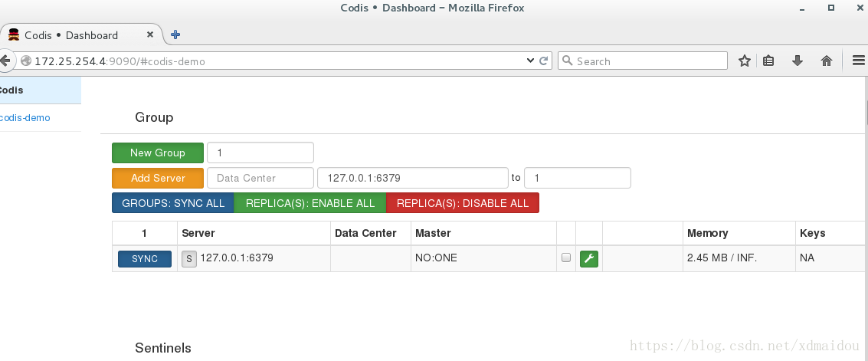
Task: Open codis-demo link in sidebar
Action: pos(25,118)
